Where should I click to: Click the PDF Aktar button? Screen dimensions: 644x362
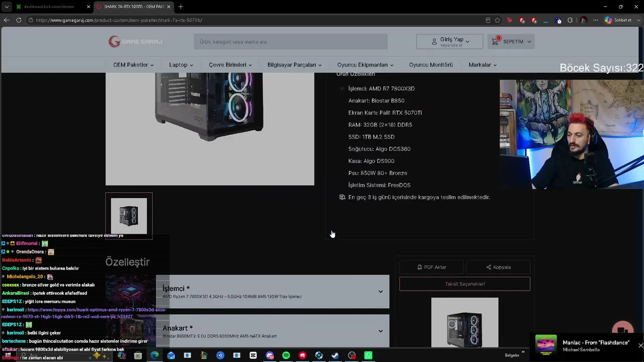(432, 267)
